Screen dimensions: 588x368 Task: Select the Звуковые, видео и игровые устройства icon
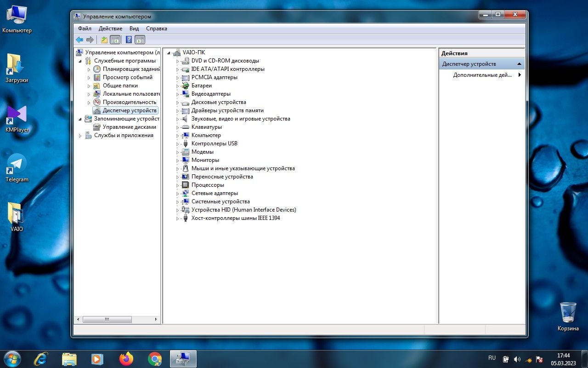(186, 119)
